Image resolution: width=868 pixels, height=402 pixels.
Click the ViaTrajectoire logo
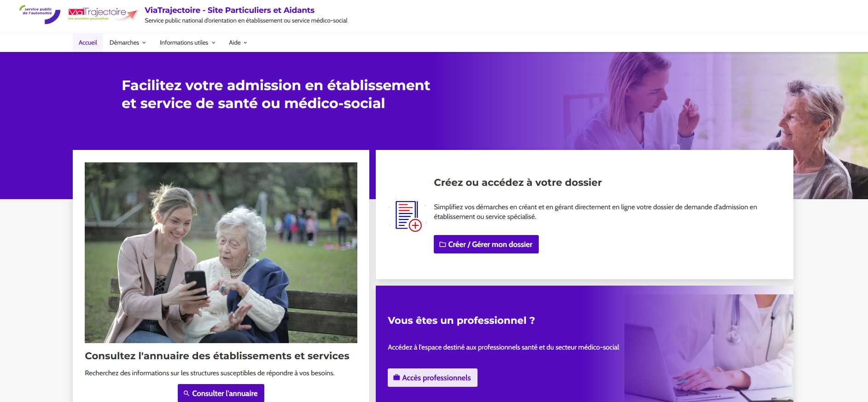(x=103, y=14)
